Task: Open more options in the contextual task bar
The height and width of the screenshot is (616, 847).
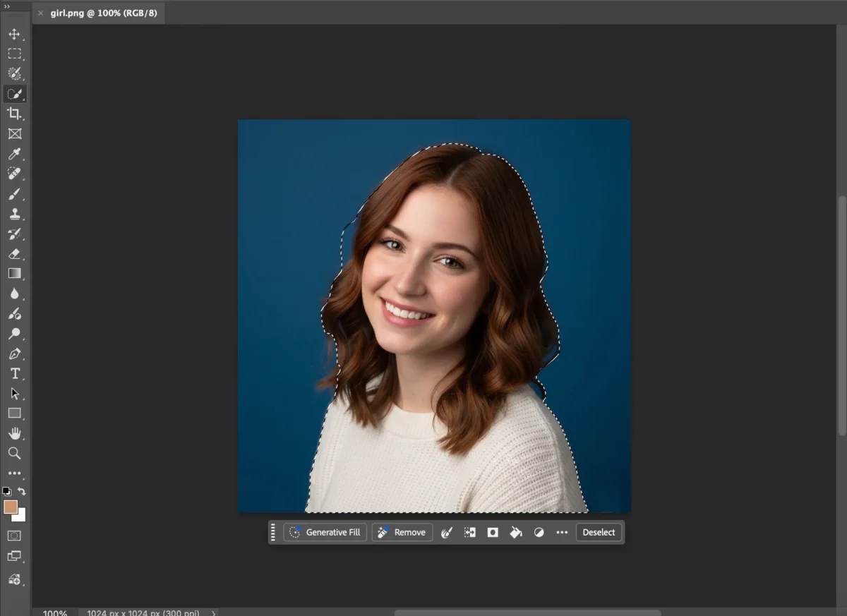Action: click(x=561, y=533)
